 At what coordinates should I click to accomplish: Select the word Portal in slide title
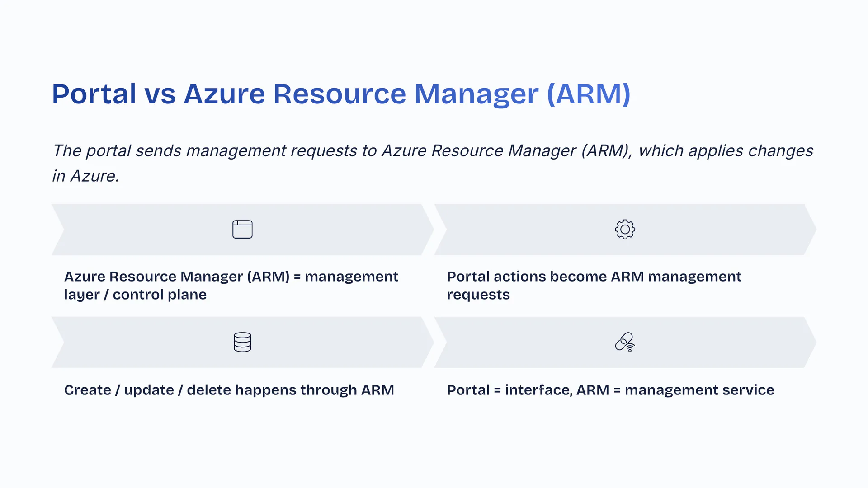pos(94,94)
